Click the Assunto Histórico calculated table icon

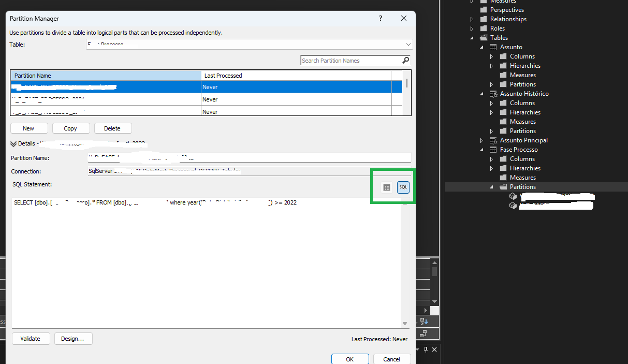tap(493, 94)
